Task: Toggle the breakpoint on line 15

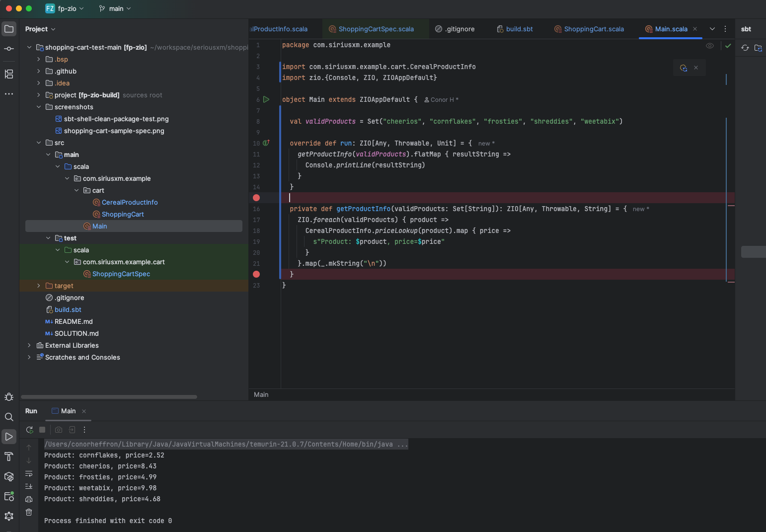Action: 256,198
